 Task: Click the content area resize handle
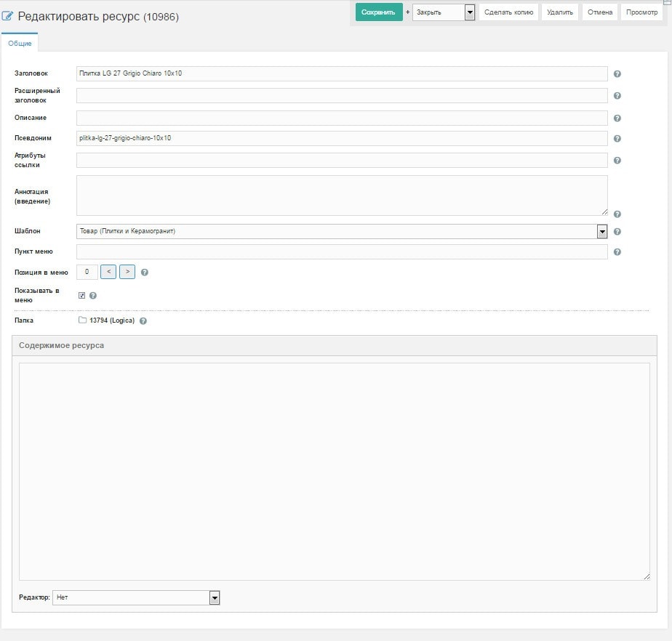(647, 577)
